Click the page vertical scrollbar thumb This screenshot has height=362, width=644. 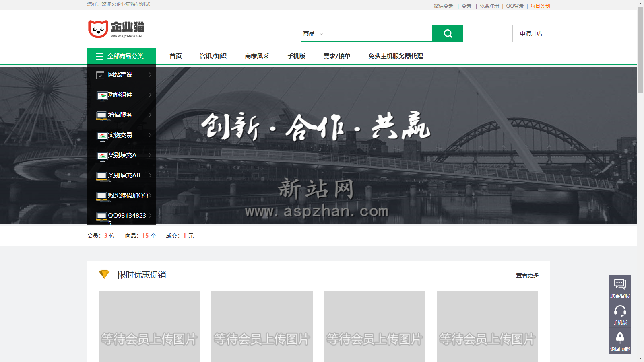[640, 50]
